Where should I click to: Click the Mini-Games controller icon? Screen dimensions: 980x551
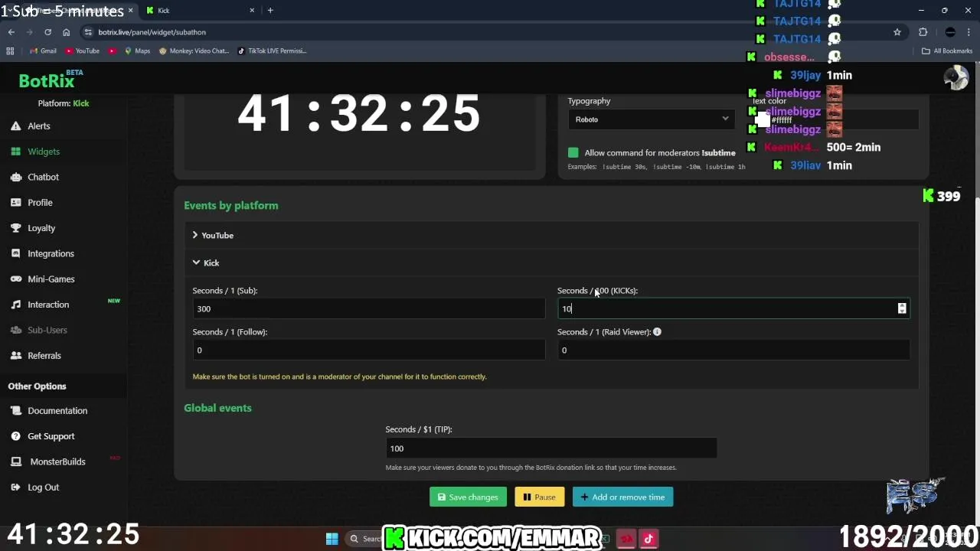pyautogui.click(x=15, y=279)
